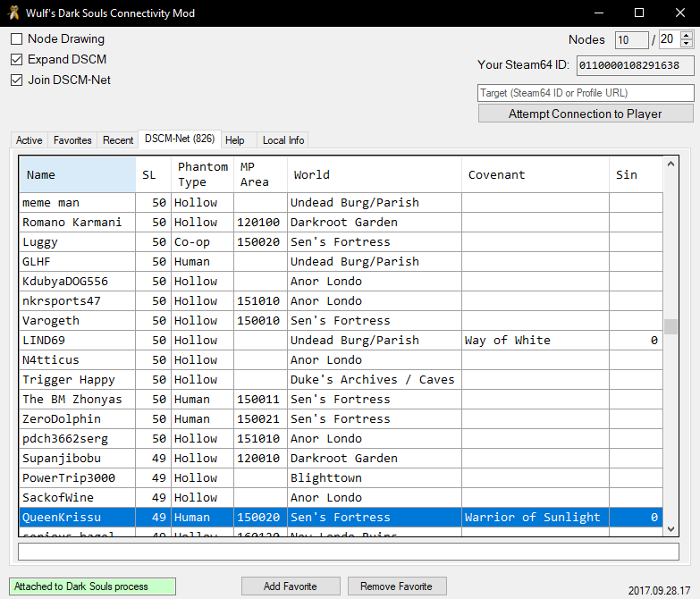This screenshot has width=700, height=599.
Task: Sort by the Sin column header
Action: click(x=636, y=174)
